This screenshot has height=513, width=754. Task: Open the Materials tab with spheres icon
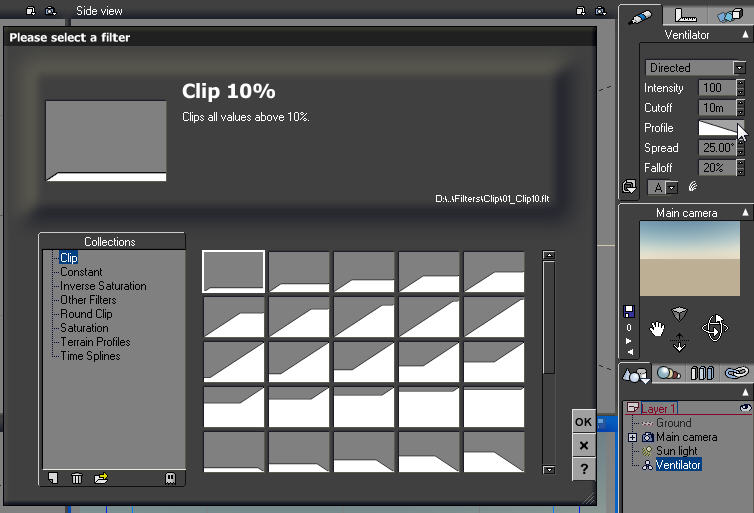click(x=668, y=373)
